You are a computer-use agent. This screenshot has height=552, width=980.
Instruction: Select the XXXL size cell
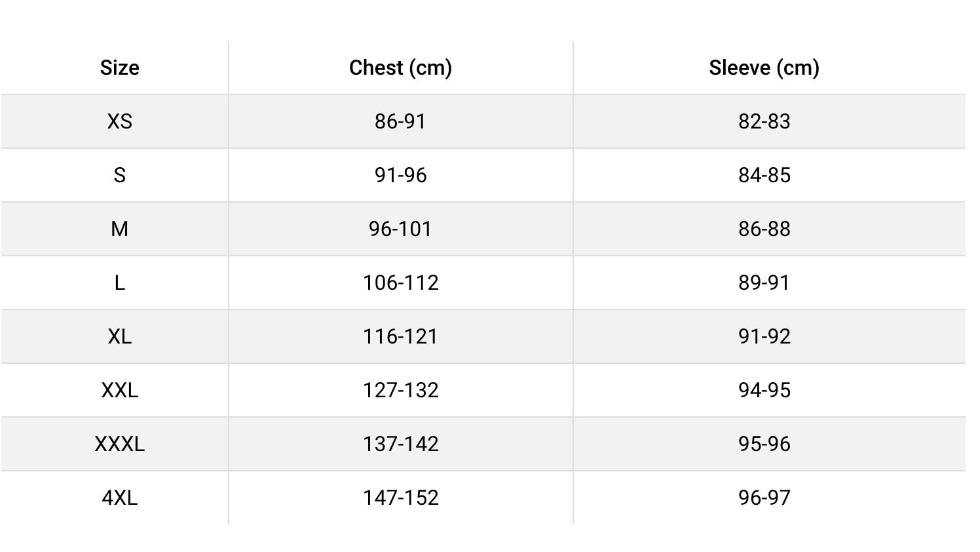click(x=119, y=444)
